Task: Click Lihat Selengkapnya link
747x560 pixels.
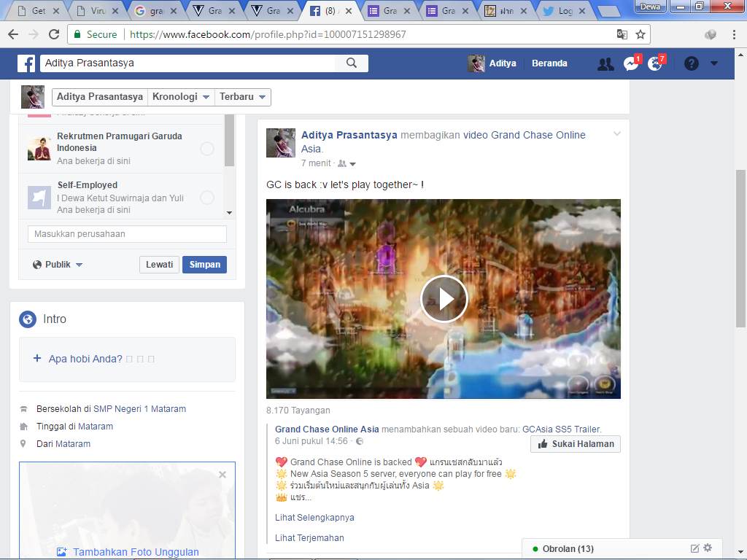Action: point(314,517)
